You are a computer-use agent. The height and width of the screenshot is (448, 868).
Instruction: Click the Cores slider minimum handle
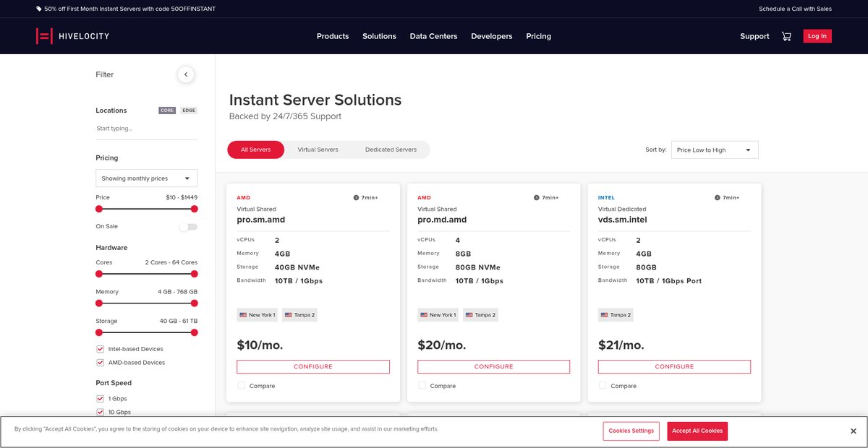[99, 274]
